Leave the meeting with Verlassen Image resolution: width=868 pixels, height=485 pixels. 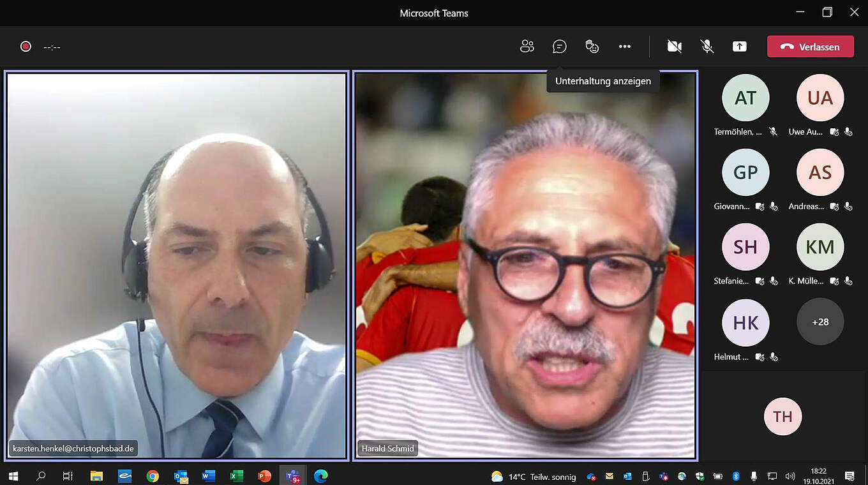coord(810,47)
